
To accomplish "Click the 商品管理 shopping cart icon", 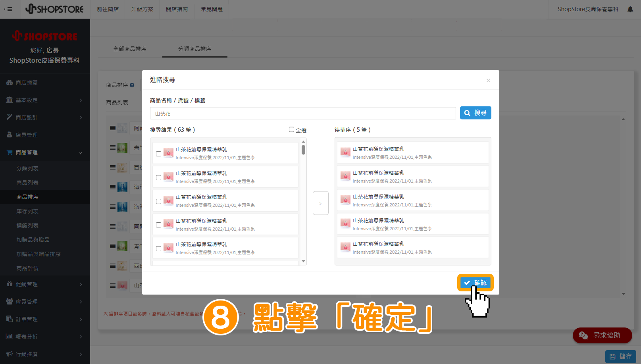I will click(10, 152).
